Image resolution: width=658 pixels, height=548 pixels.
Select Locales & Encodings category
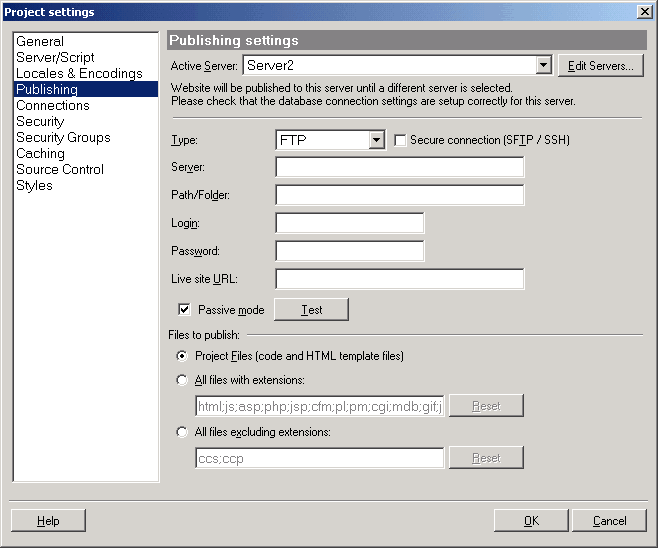(79, 74)
